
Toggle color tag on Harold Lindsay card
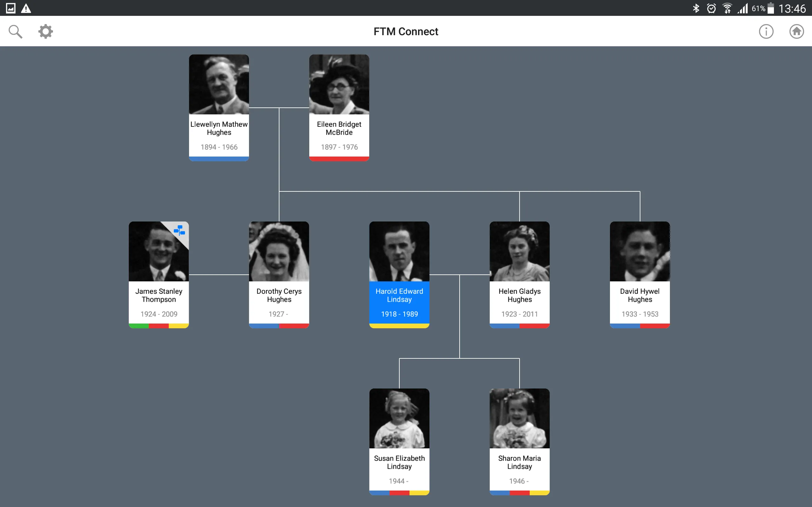pos(399,326)
